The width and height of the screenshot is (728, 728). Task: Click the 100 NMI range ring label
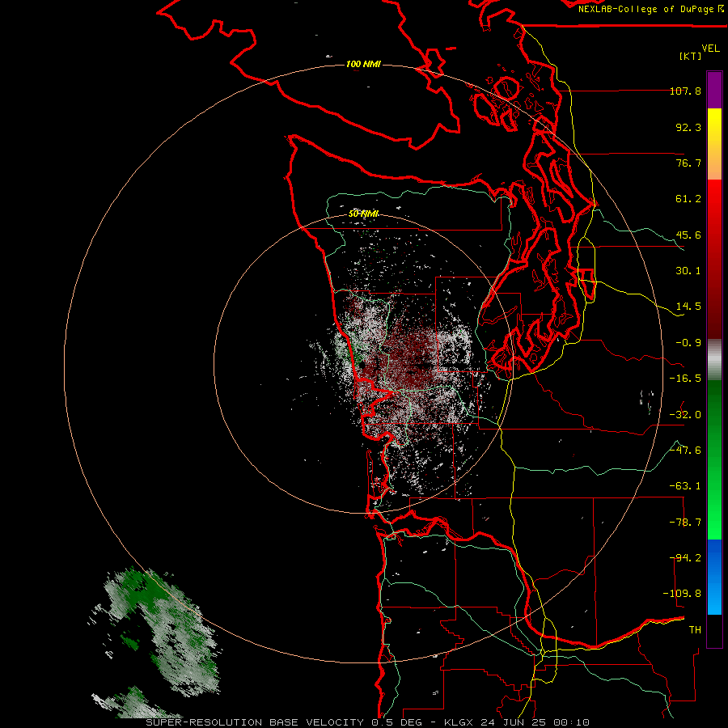pos(363,64)
